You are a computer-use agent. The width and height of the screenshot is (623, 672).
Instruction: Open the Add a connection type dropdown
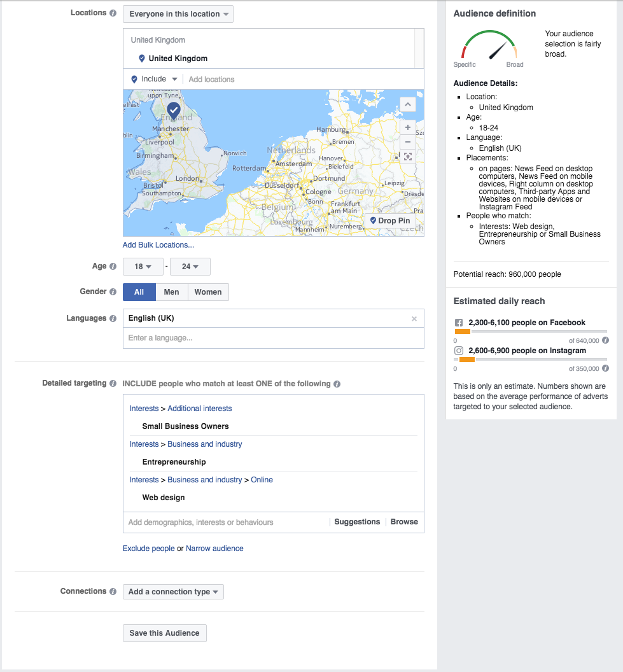pyautogui.click(x=173, y=592)
